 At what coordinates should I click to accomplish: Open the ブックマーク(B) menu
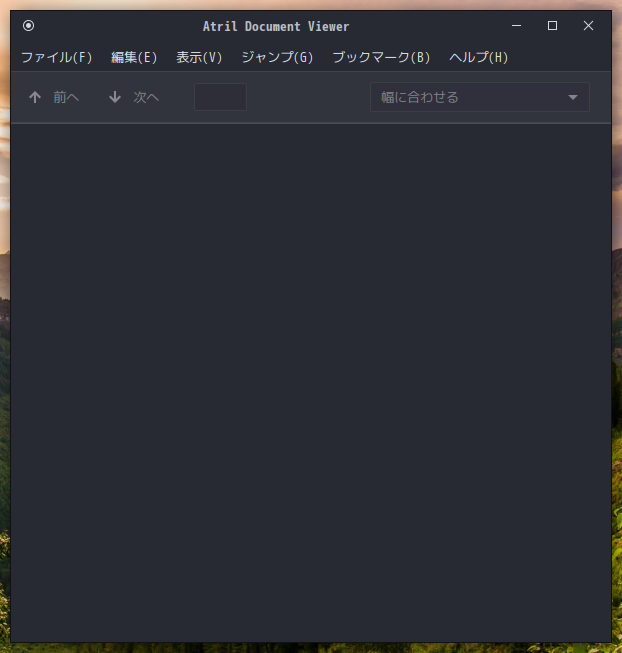point(381,57)
